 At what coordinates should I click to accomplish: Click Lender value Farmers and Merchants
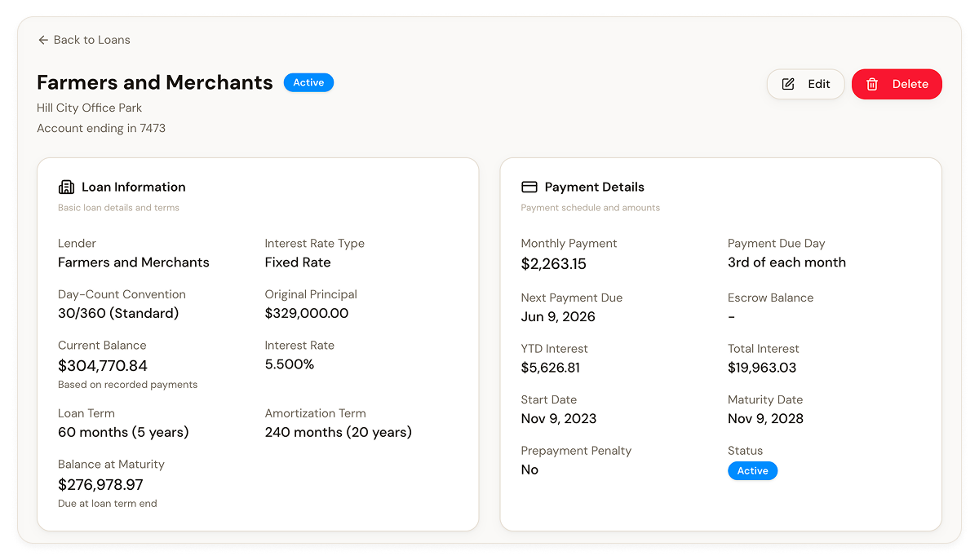click(134, 262)
